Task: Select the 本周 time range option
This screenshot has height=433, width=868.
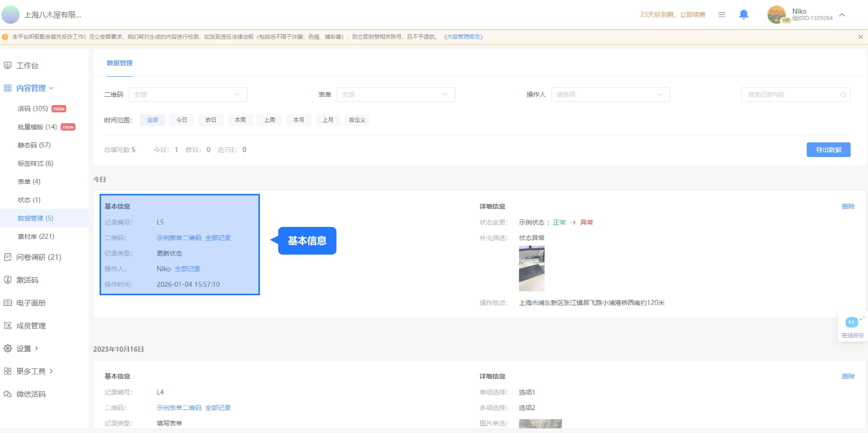Action: [x=240, y=120]
